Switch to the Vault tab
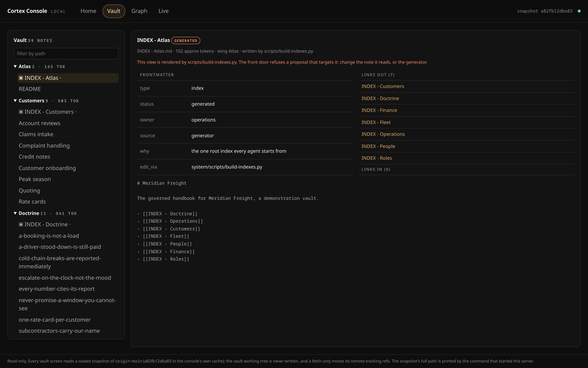 click(114, 11)
